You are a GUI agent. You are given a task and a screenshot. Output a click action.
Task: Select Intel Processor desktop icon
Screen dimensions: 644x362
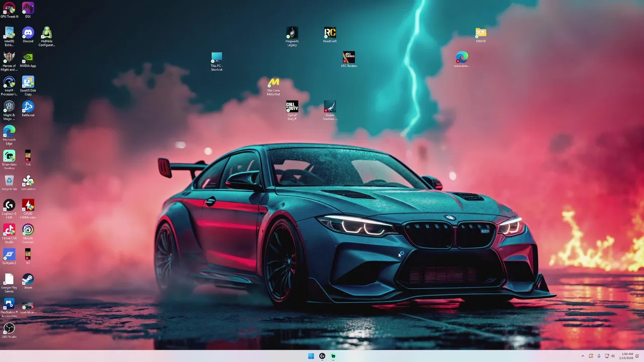pyautogui.click(x=9, y=85)
